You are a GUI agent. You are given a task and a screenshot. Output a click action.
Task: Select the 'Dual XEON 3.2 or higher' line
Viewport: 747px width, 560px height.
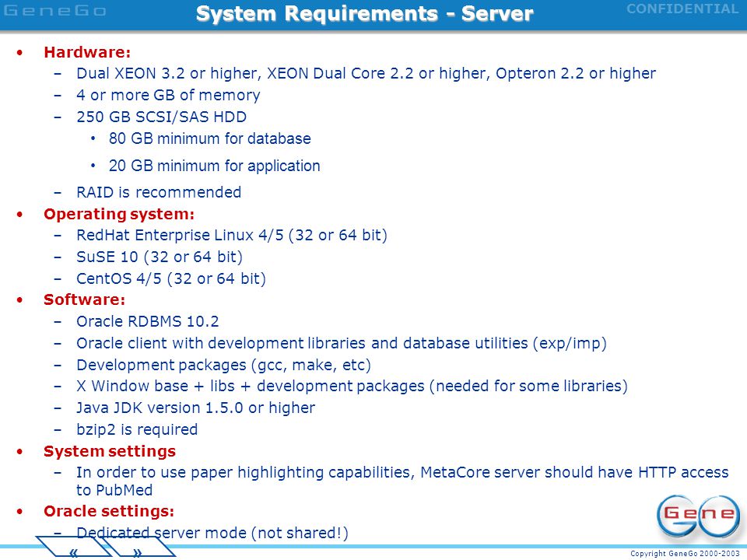click(x=366, y=73)
